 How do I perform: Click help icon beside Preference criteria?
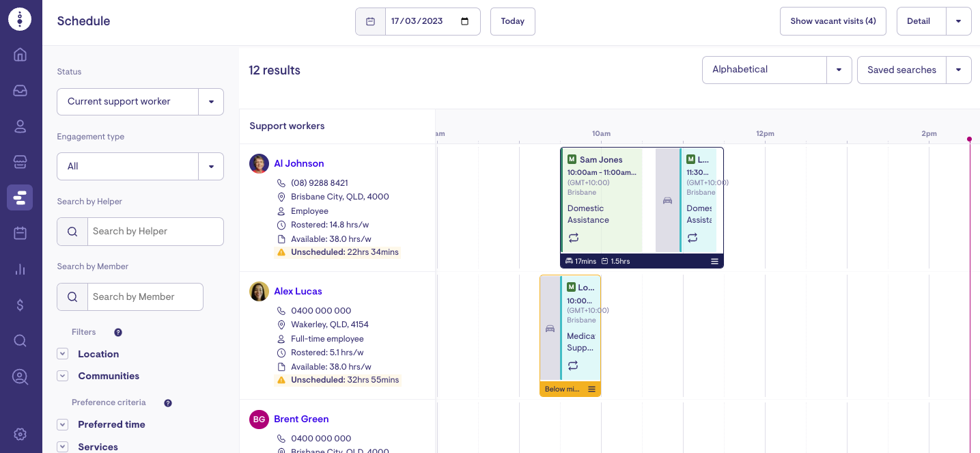tap(168, 403)
